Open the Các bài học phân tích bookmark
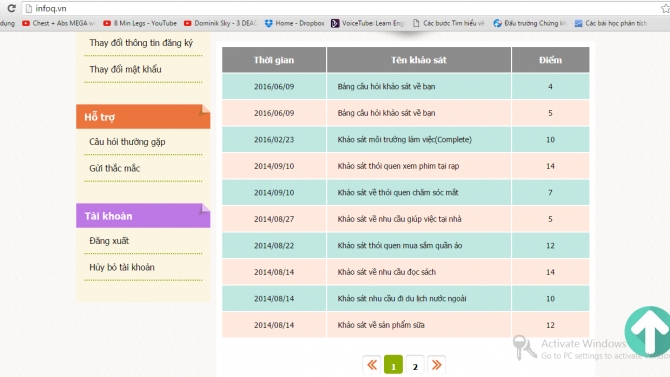Image resolution: width=670 pixels, height=377 pixels. 611,23
